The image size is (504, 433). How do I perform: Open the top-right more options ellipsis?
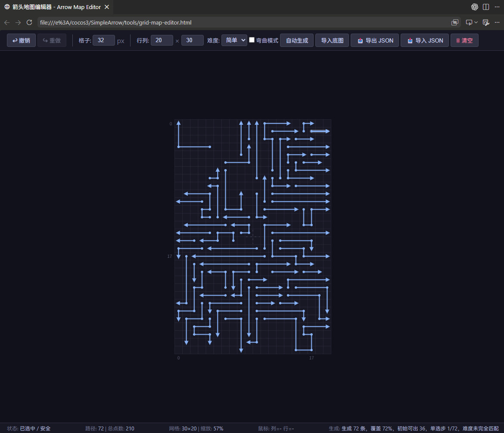(497, 7)
